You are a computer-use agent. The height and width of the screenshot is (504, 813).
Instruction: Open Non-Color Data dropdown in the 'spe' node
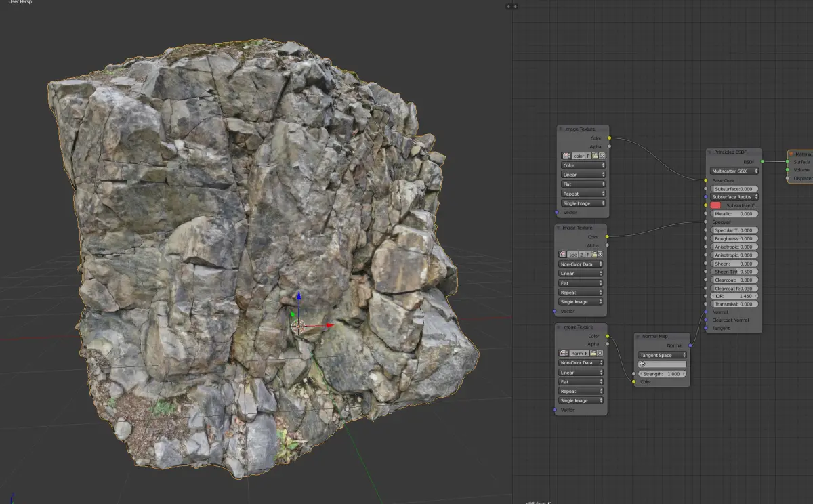click(581, 264)
